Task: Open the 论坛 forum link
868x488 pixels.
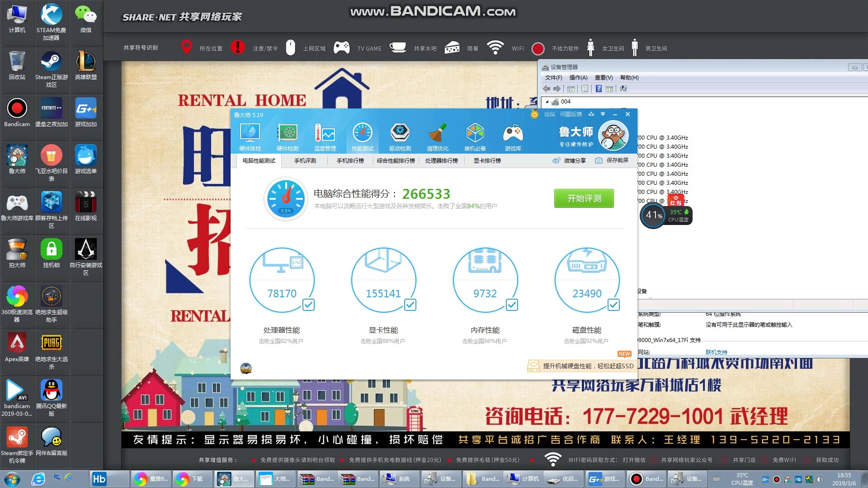Action: (x=550, y=114)
